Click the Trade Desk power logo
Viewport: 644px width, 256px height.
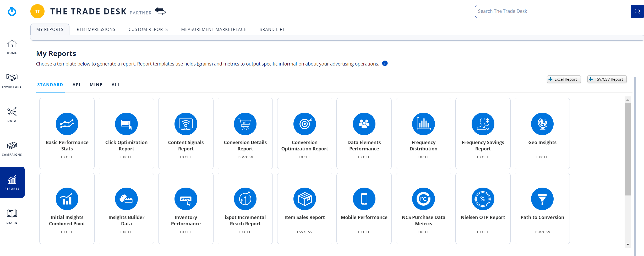[12, 12]
